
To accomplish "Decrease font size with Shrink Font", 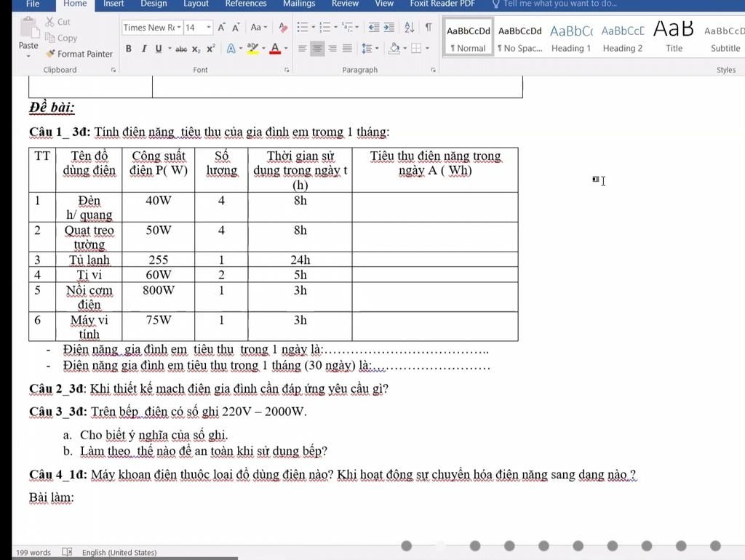I will pyautogui.click(x=236, y=28).
